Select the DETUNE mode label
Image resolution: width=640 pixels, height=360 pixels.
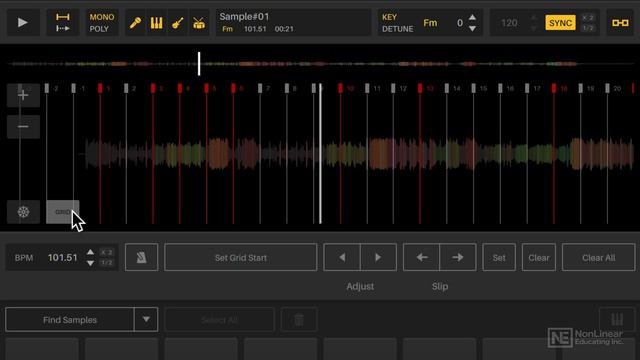[398, 29]
